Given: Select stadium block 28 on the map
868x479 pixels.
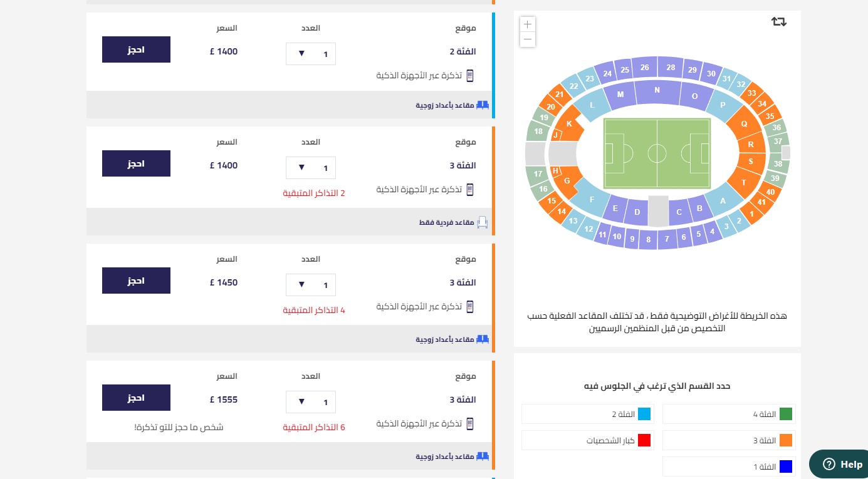Looking at the screenshot, I should (671, 68).
